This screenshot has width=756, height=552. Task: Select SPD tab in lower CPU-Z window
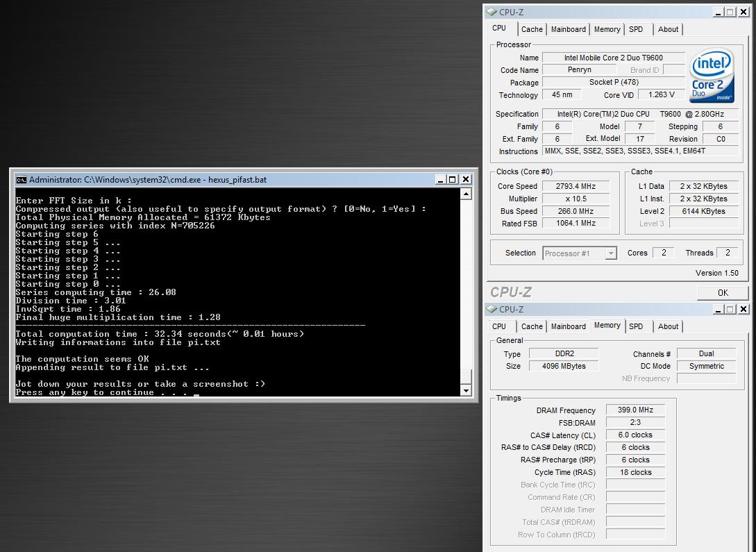(x=636, y=326)
